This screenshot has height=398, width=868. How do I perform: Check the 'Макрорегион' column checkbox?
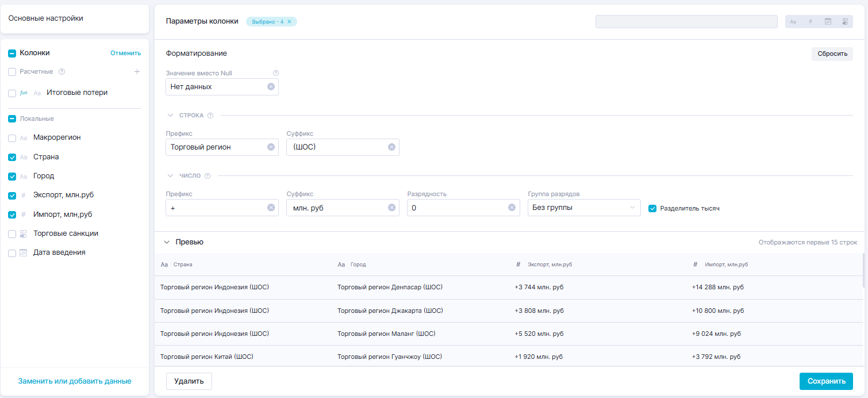(x=12, y=138)
